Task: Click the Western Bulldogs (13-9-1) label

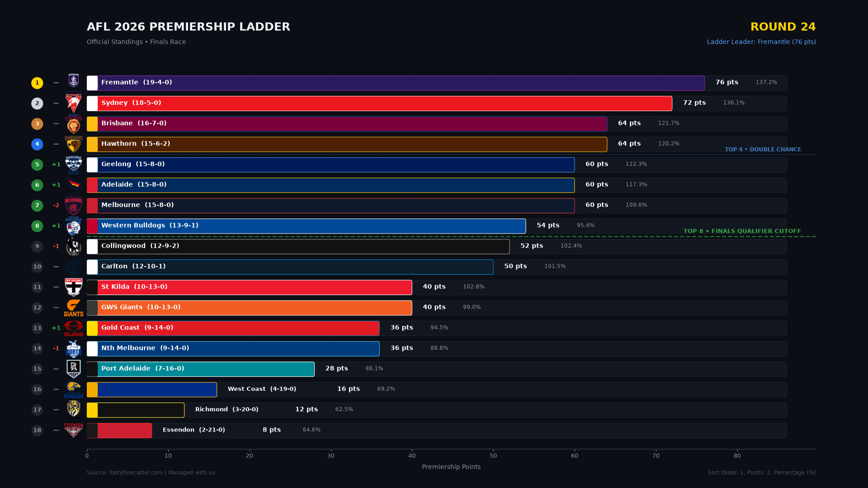Action: click(150, 225)
